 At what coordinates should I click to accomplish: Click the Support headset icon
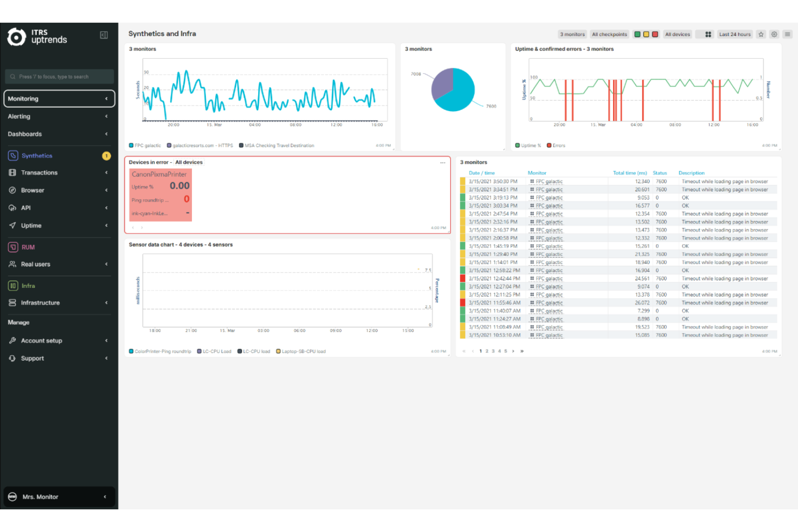[x=12, y=358]
